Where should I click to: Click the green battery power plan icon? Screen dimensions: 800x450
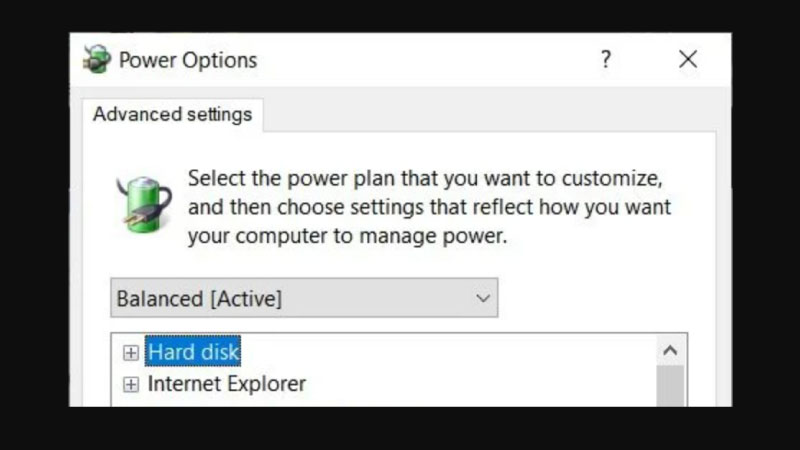pos(143,203)
